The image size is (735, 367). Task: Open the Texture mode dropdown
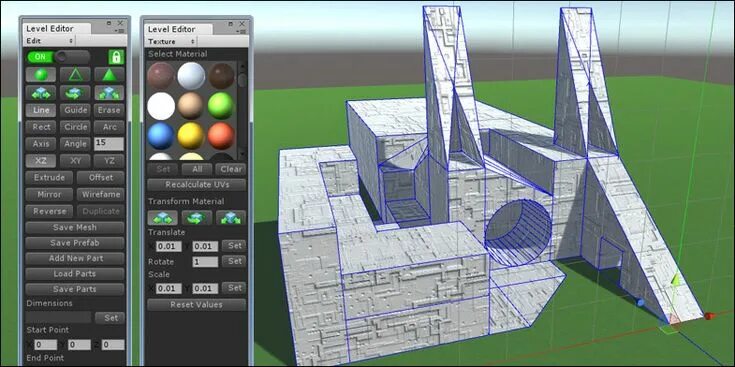click(171, 42)
